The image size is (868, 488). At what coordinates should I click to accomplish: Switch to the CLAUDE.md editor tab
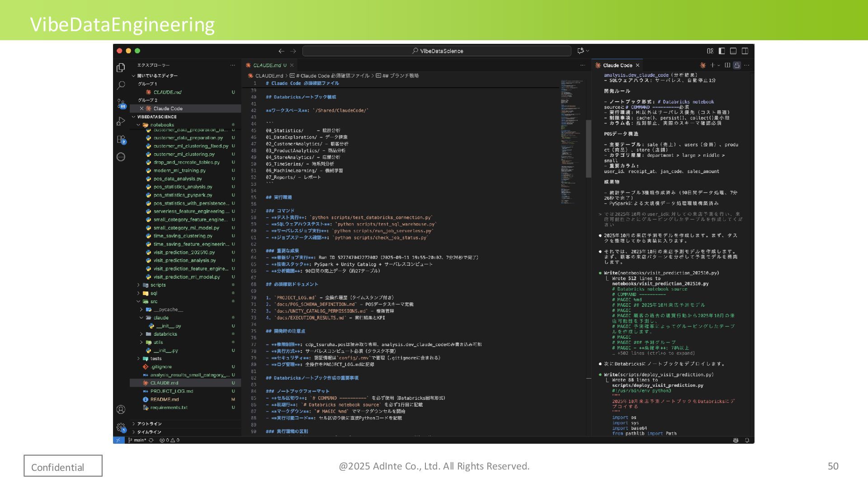point(267,65)
